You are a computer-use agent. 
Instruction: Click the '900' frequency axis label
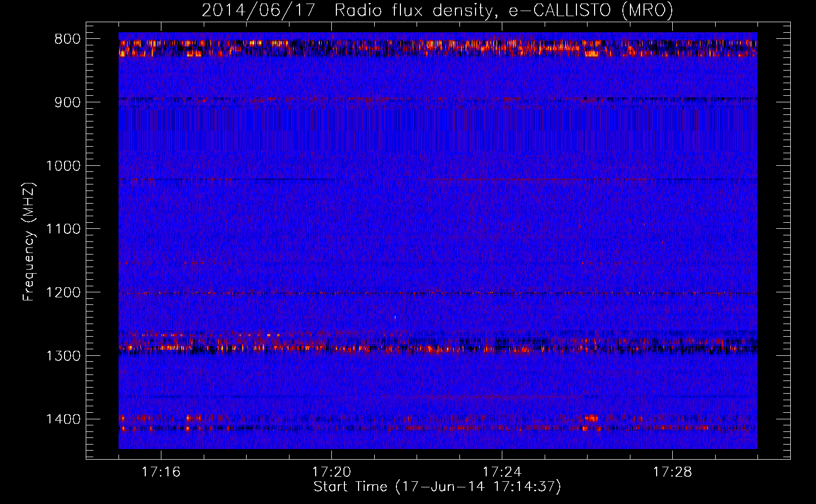(67, 102)
